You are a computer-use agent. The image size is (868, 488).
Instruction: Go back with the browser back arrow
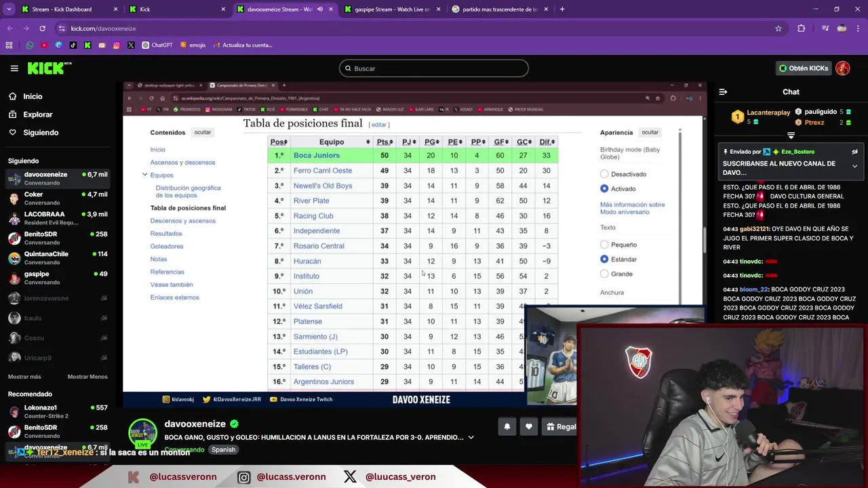click(x=9, y=28)
